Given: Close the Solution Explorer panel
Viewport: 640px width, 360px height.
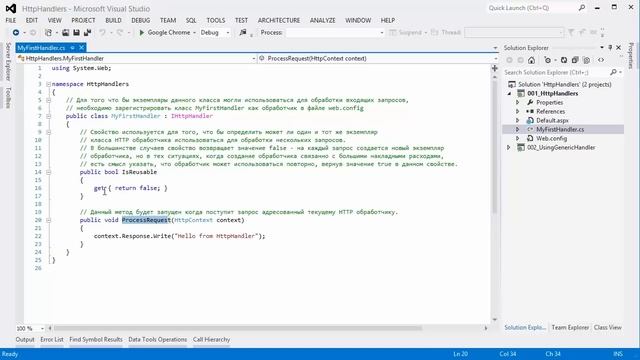Looking at the screenshot, I should (x=618, y=48).
